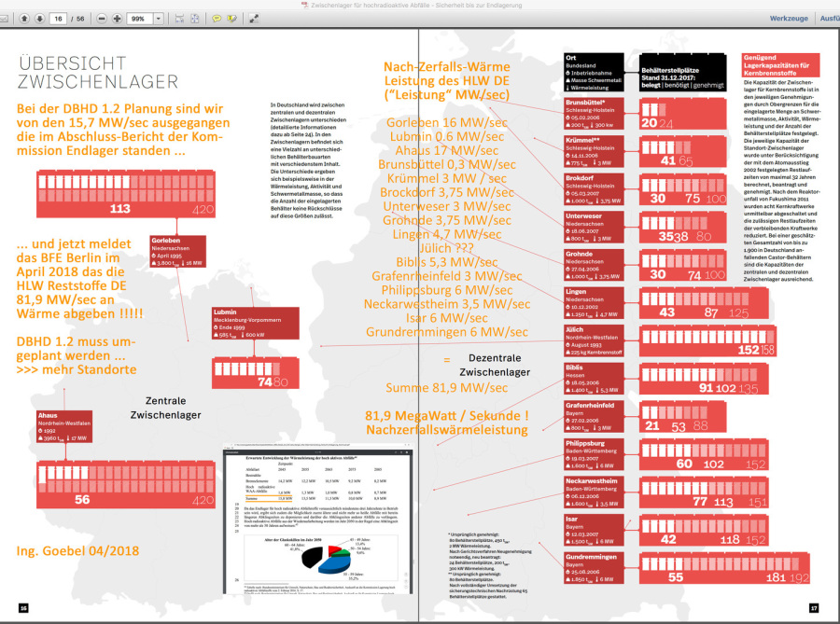Switch to read mode with the expand-arrows icon
The height and width of the screenshot is (624, 840).
[x=254, y=19]
